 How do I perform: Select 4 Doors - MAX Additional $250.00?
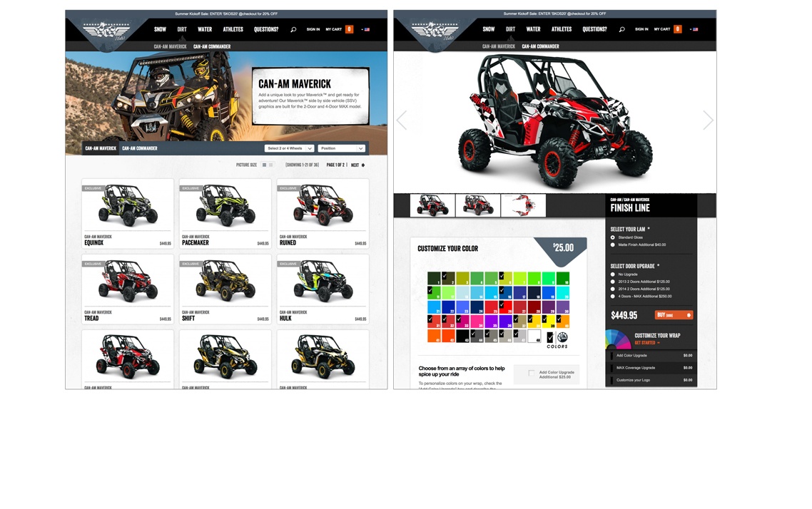[613, 297]
